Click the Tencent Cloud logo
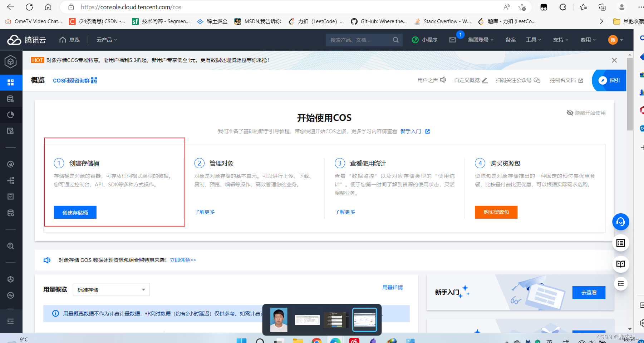644x343 pixels. tap(26, 40)
